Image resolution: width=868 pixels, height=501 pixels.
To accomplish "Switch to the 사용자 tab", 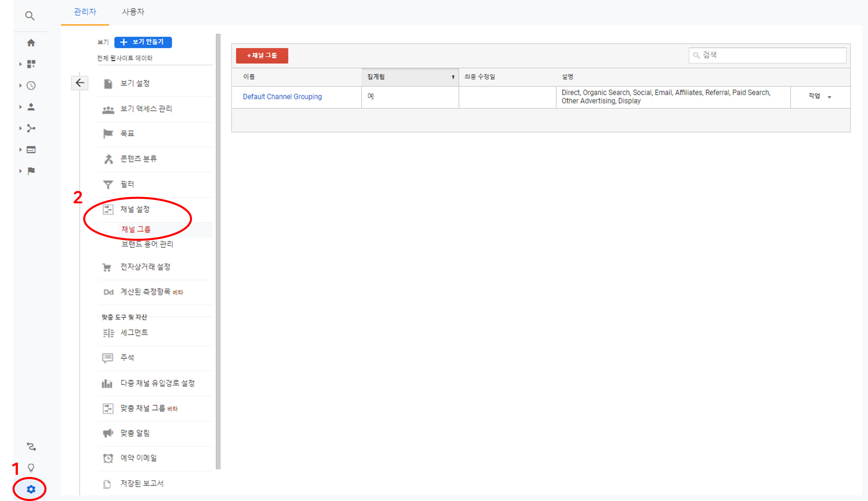I will point(133,12).
